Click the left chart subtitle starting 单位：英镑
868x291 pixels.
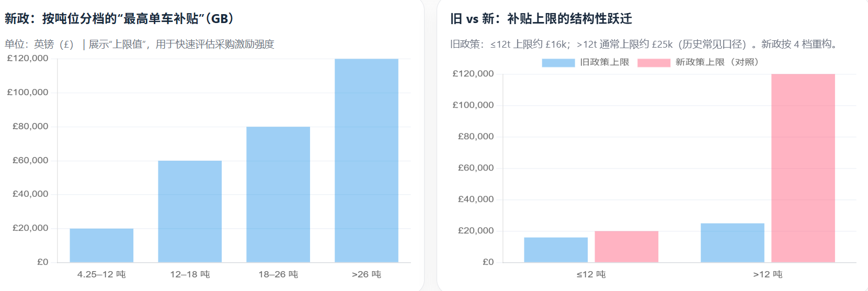[x=139, y=44]
